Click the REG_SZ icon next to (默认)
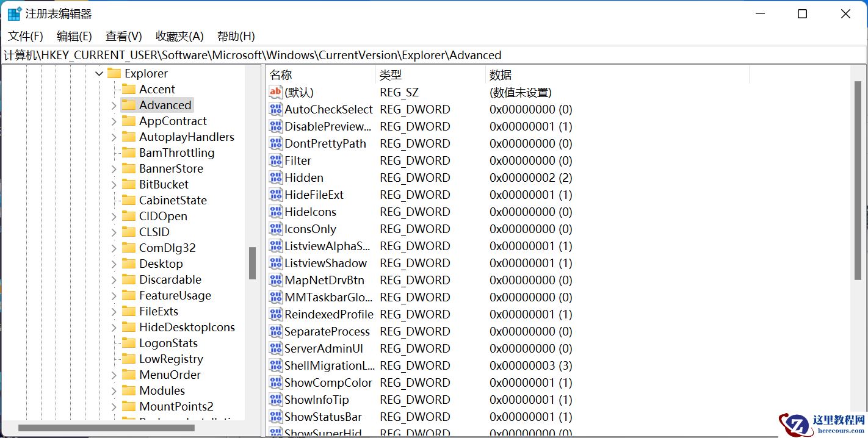 275,92
